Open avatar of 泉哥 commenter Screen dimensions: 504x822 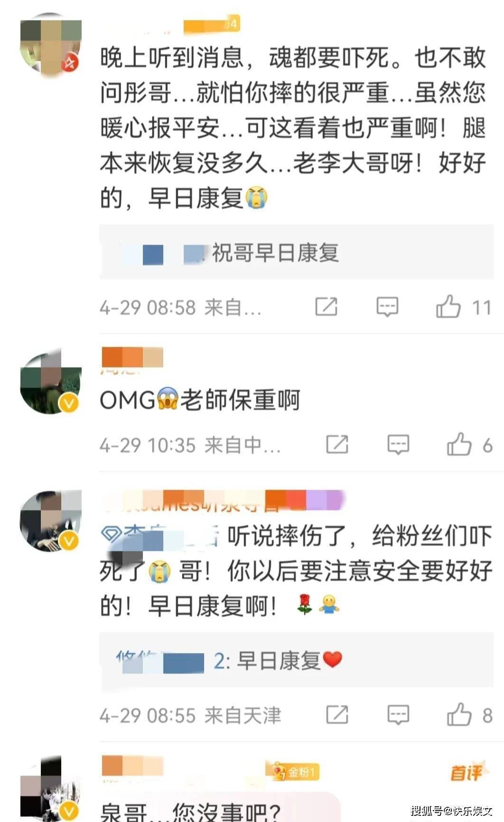50,788
